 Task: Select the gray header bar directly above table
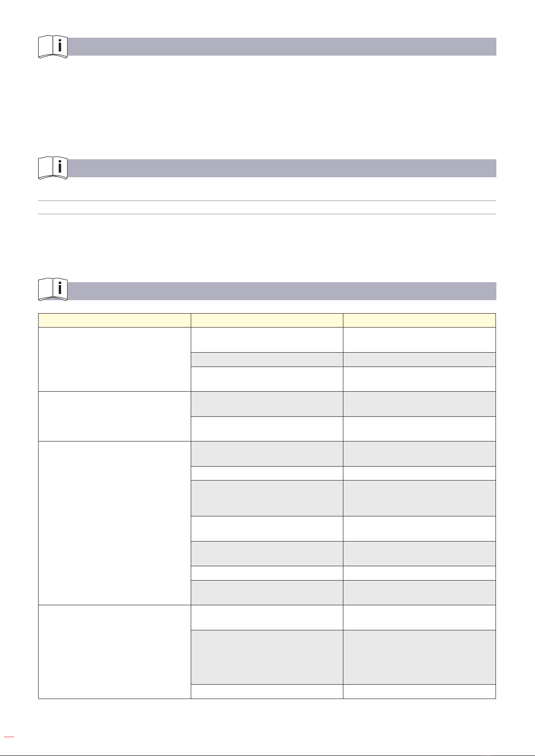tap(282, 291)
